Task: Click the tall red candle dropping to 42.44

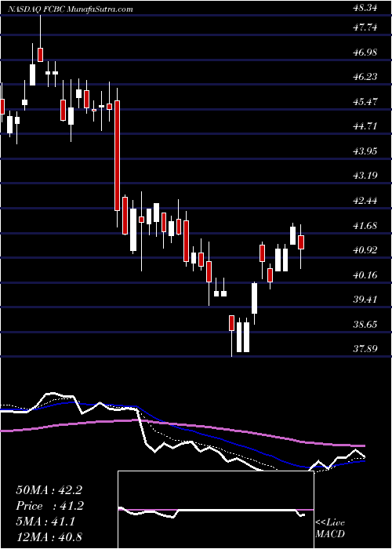Action: (118, 155)
